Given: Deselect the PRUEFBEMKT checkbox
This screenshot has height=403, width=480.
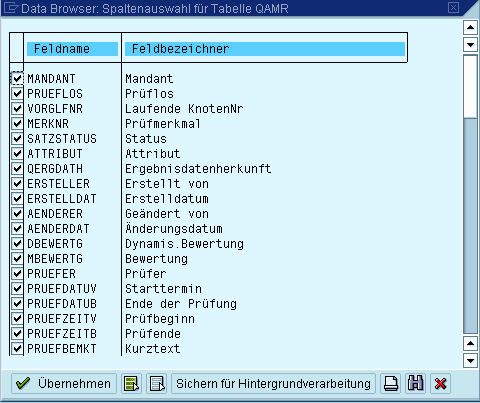Looking at the screenshot, I should coord(17,348).
